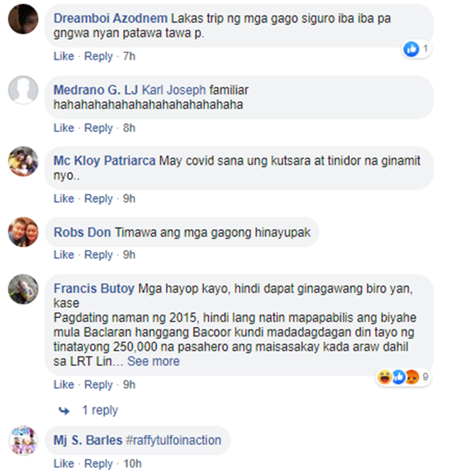Click the 9h timestamp on Robs Don's comment

129,255
